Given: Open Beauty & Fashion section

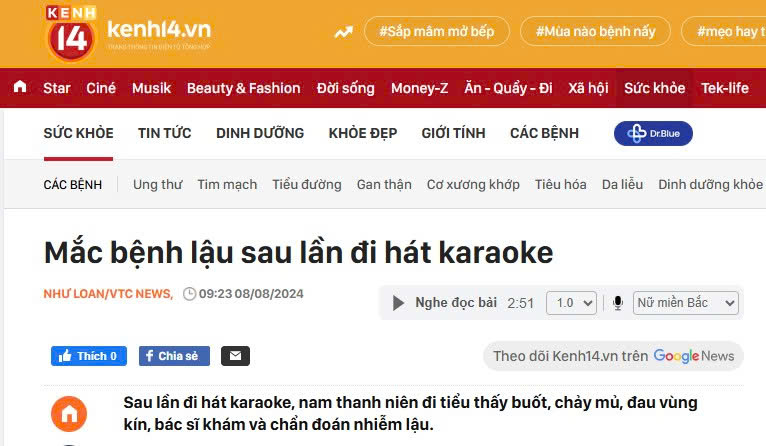Looking at the screenshot, I should 244,88.
